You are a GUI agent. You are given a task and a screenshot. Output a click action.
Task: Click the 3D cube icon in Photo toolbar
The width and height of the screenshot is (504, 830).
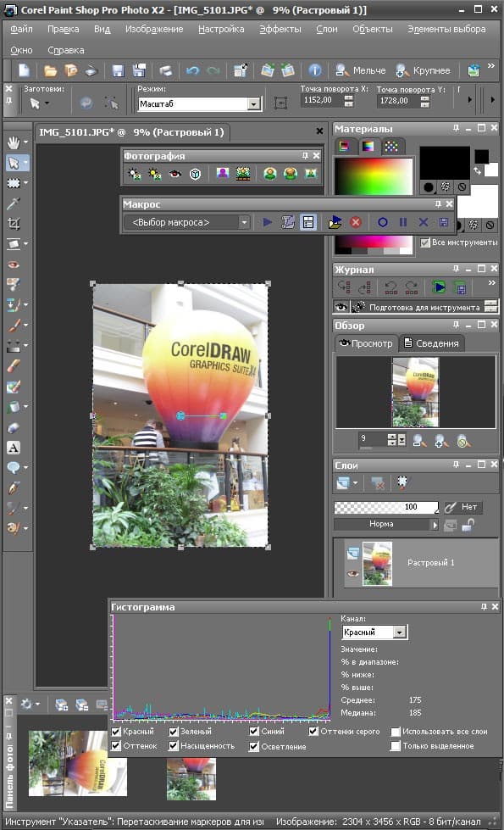pyautogui.click(x=195, y=174)
